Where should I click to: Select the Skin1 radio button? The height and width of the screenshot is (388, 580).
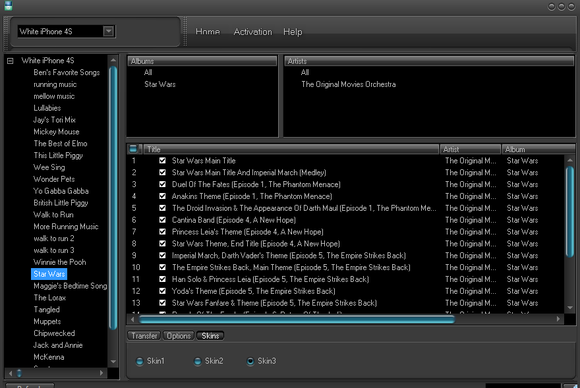click(139, 361)
